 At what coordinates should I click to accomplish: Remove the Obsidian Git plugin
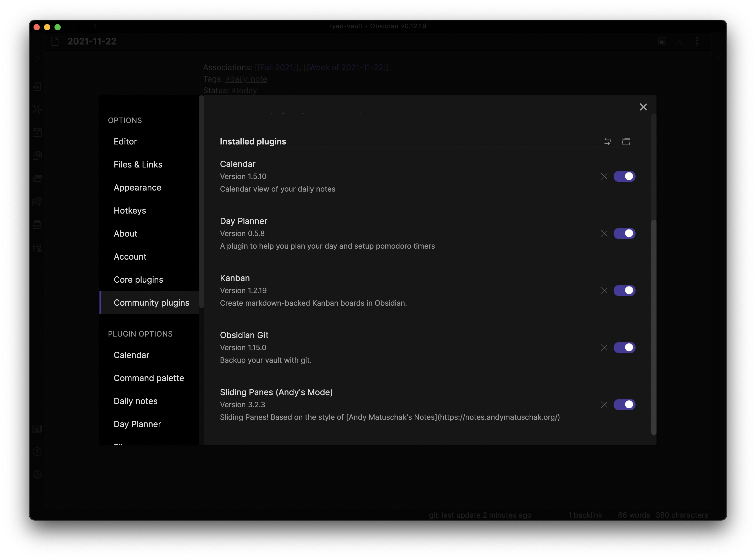604,348
